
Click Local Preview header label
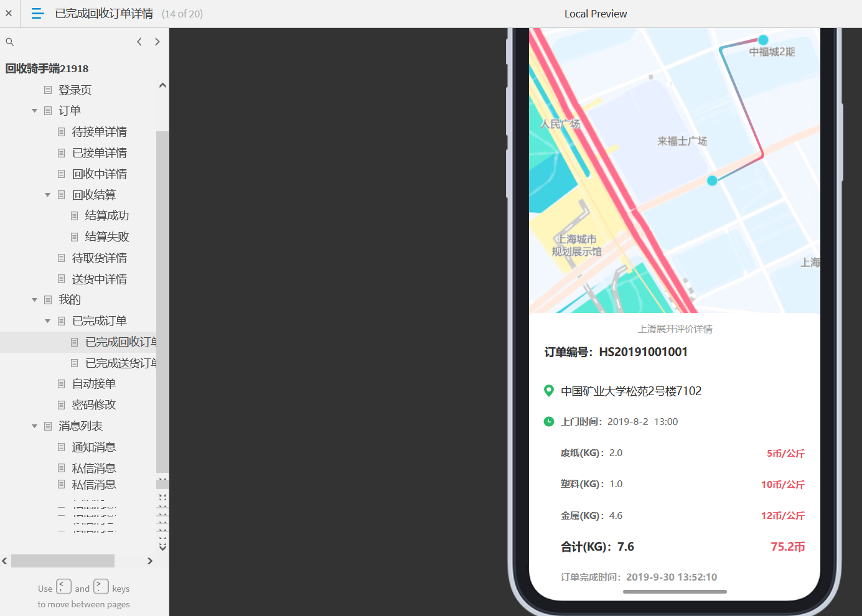click(596, 14)
